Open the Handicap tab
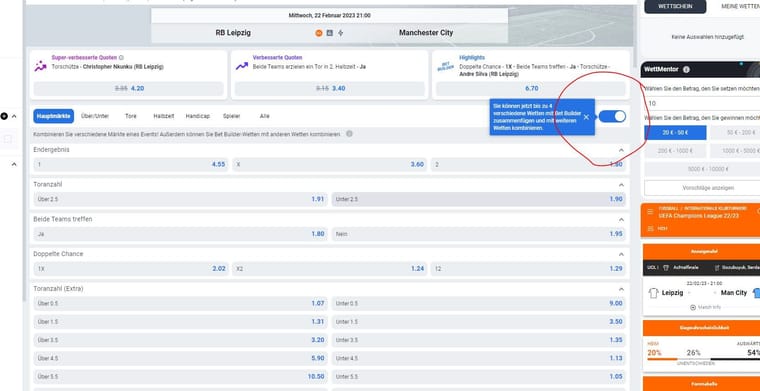The image size is (760, 391). click(198, 116)
